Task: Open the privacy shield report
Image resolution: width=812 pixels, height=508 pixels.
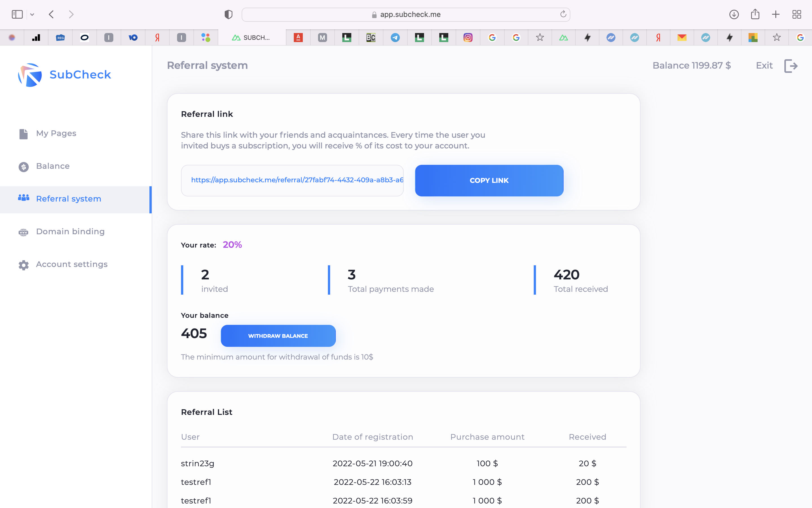Action: pyautogui.click(x=228, y=14)
